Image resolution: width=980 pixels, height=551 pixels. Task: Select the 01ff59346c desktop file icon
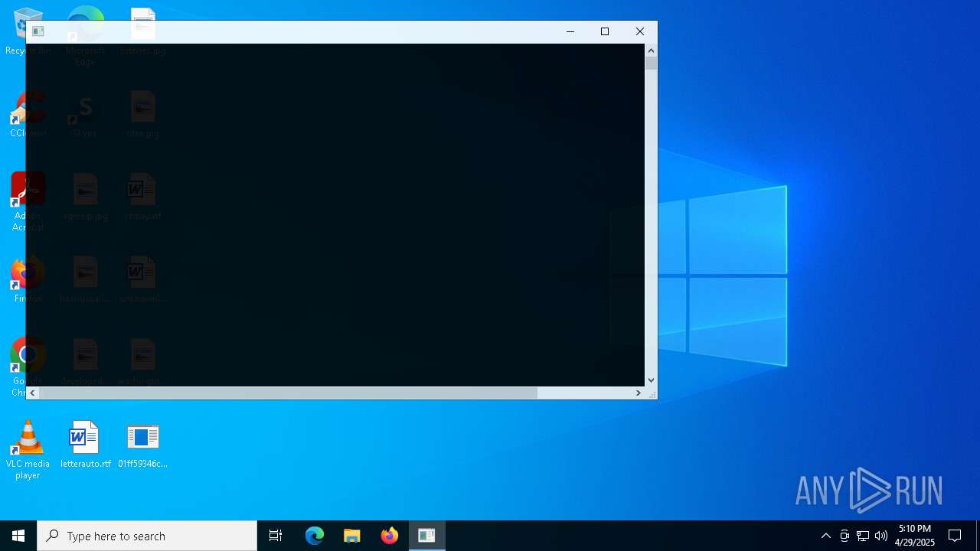pos(142,445)
